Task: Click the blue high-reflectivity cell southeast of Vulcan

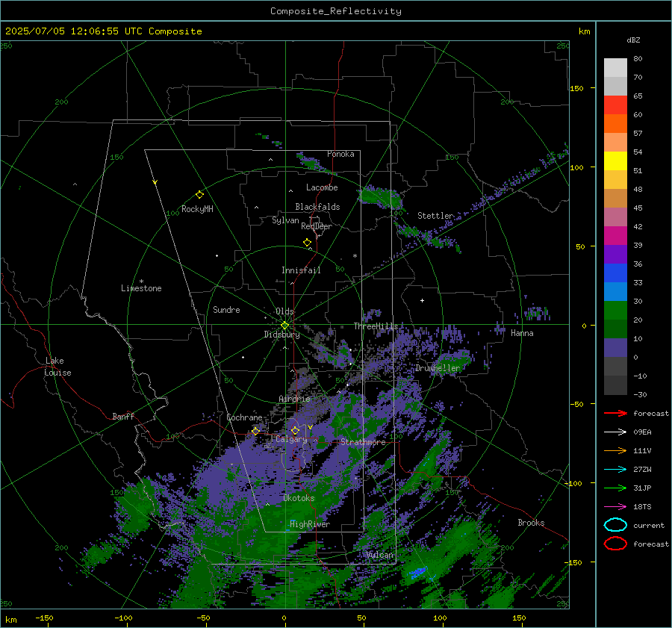Action: pyautogui.click(x=418, y=572)
